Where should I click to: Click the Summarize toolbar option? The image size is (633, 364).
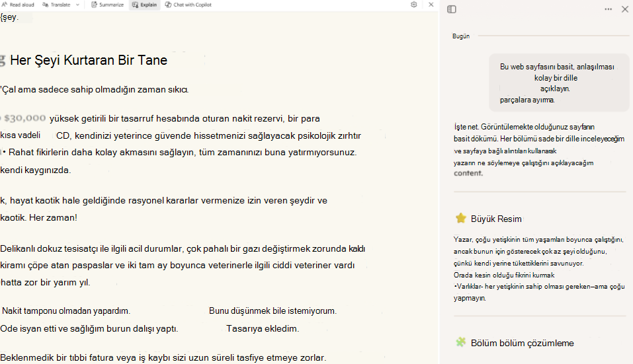point(107,5)
